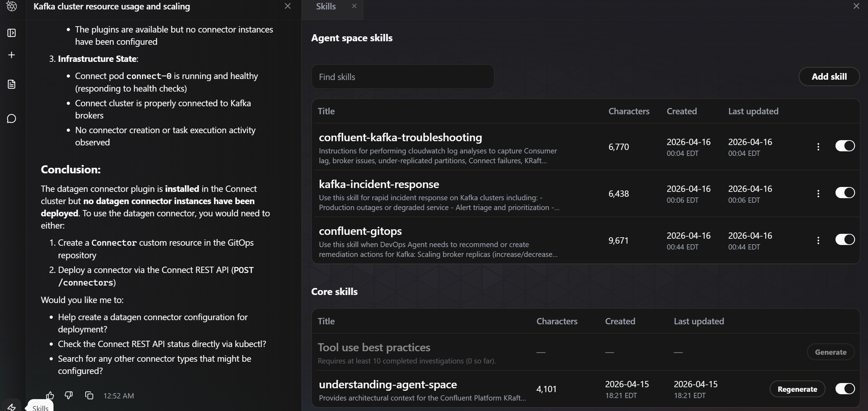Close the Kafka cluster chat panel
The height and width of the screenshot is (411, 868).
coord(287,6)
